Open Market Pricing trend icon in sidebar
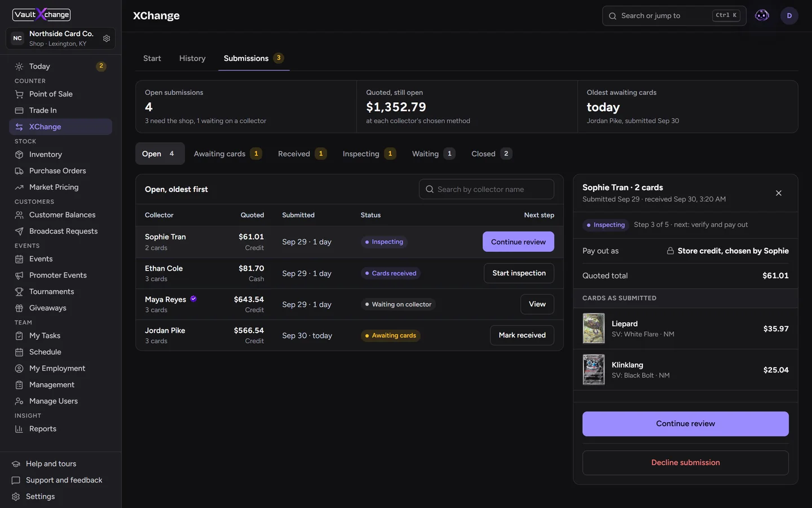The width and height of the screenshot is (812, 508). pyautogui.click(x=19, y=187)
